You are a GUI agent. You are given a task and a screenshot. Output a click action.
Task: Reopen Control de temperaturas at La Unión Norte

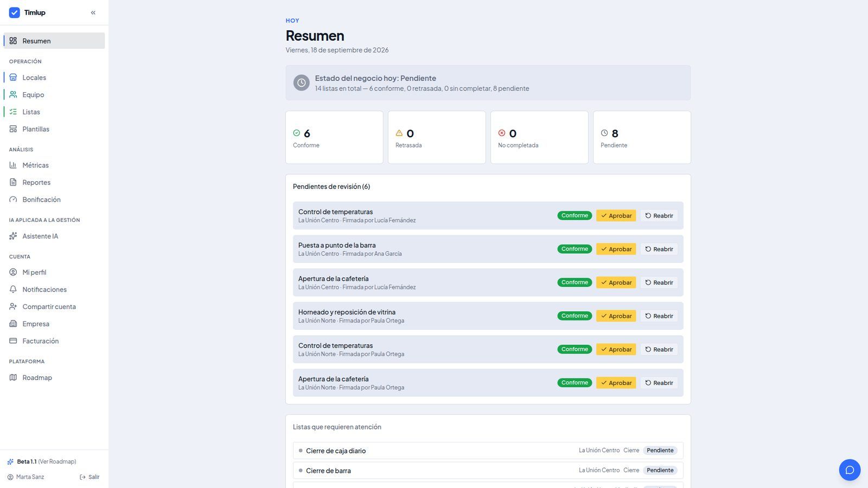point(659,349)
